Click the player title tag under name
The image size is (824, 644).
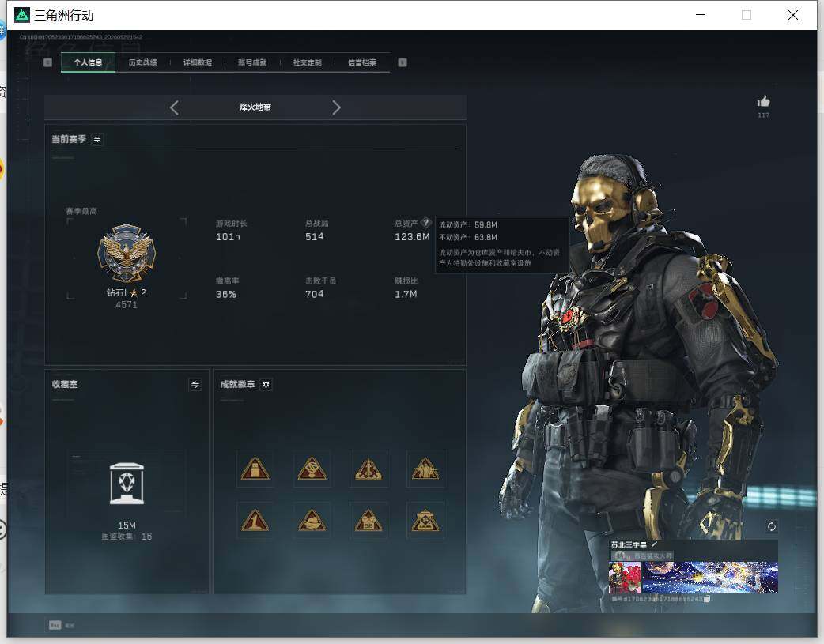click(642, 555)
